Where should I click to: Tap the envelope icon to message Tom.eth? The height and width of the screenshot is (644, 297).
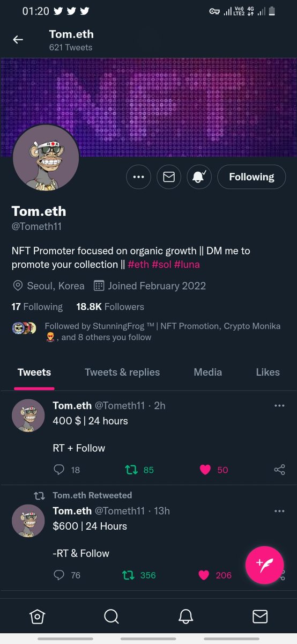169,177
